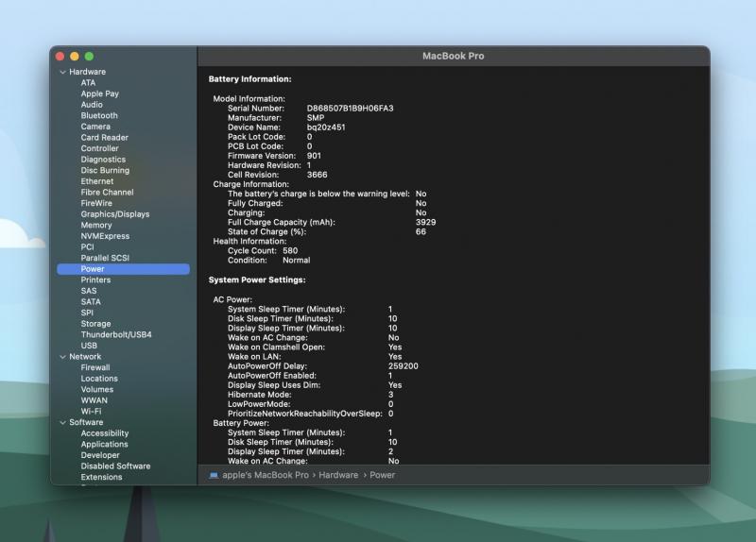This screenshot has height=542, width=756.
Task: Open WWAN in the sidebar
Action: click(94, 401)
